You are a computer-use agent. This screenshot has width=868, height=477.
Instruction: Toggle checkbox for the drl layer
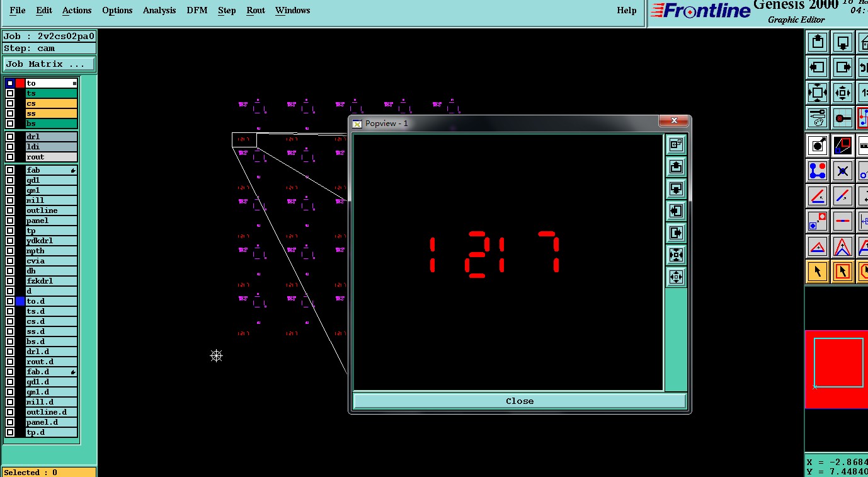point(10,137)
